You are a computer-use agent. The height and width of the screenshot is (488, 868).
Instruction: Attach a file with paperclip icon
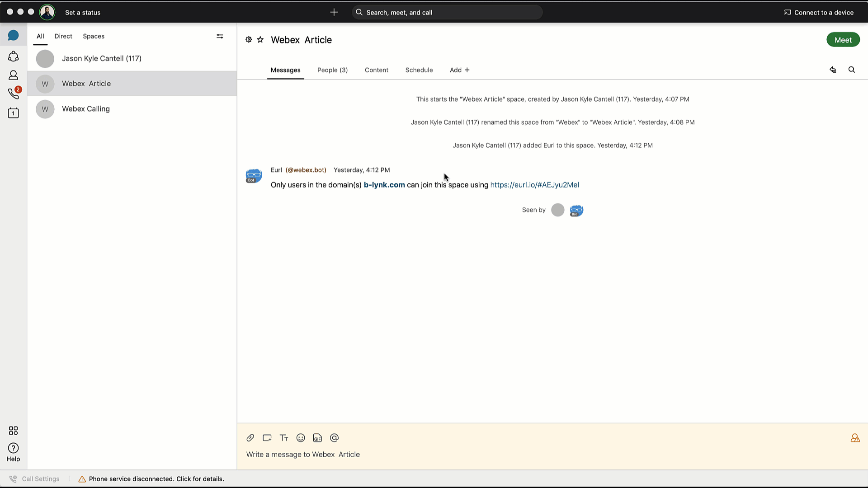(250, 438)
